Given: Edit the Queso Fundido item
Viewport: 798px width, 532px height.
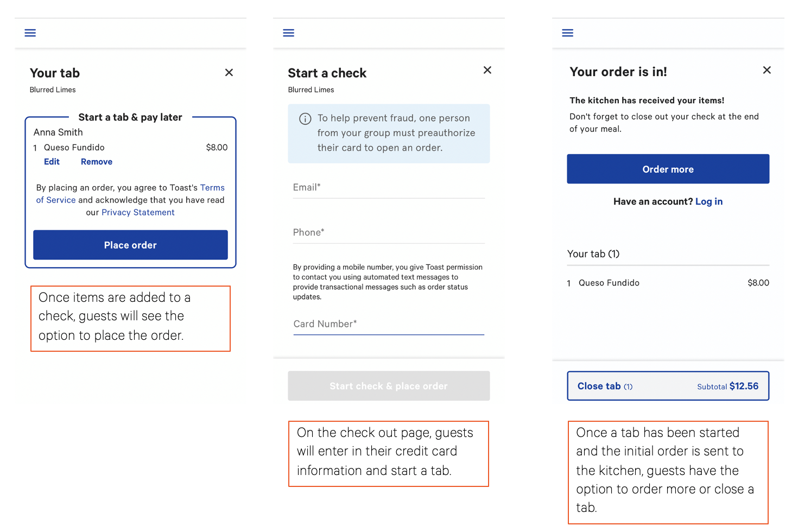Looking at the screenshot, I should tap(51, 161).
